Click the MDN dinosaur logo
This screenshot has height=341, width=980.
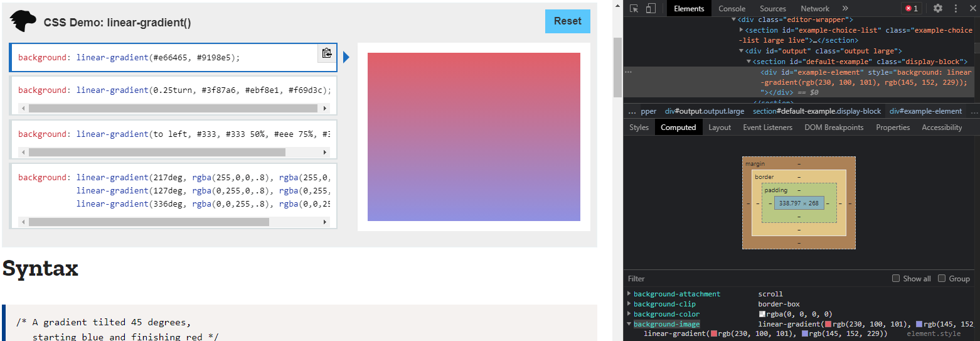(23, 22)
